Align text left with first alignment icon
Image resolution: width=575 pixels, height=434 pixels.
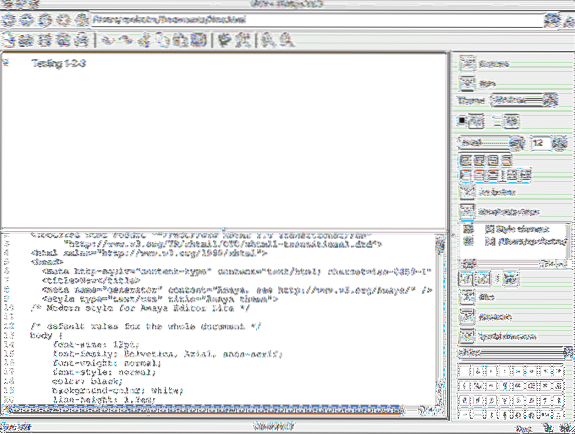tap(465, 160)
